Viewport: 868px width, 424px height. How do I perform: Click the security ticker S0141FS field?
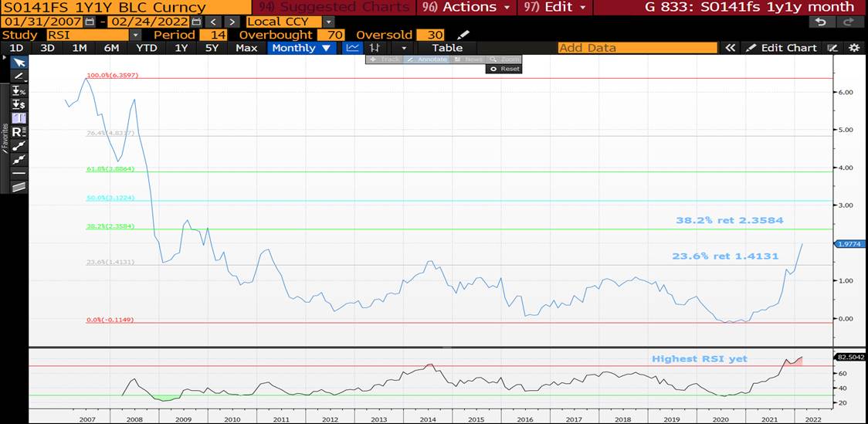coord(125,7)
